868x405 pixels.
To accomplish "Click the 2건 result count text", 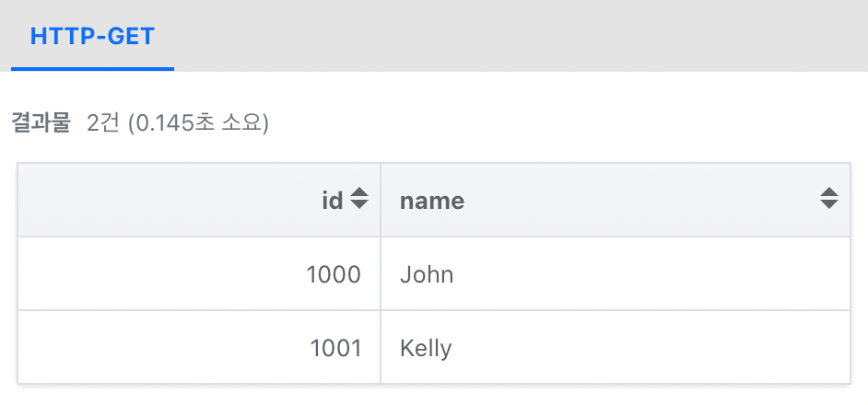I will (103, 123).
